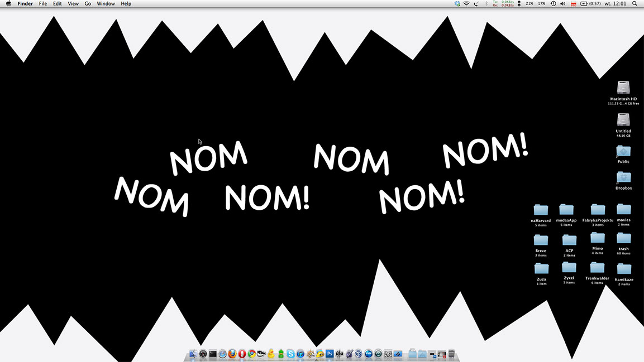Open Firefox from the Dock
The width and height of the screenshot is (644, 362).
[x=232, y=354]
